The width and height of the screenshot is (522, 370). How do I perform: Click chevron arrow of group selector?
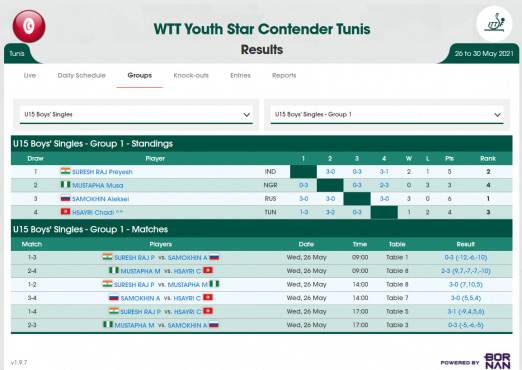tap(497, 115)
